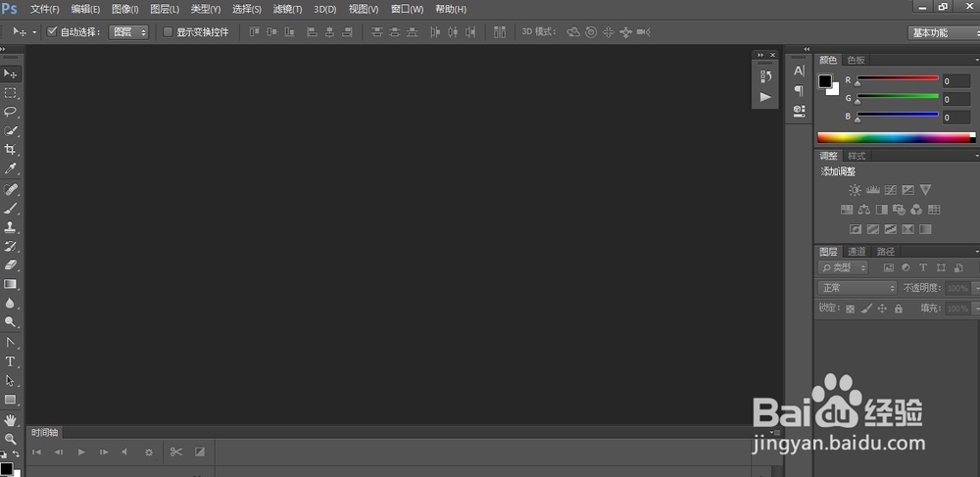Add a Curves adjustment
Image resolution: width=980 pixels, height=477 pixels.
tap(891, 190)
